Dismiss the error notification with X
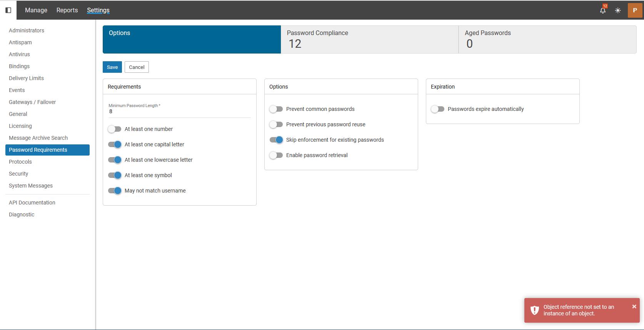The width and height of the screenshot is (644, 330). pos(634,307)
